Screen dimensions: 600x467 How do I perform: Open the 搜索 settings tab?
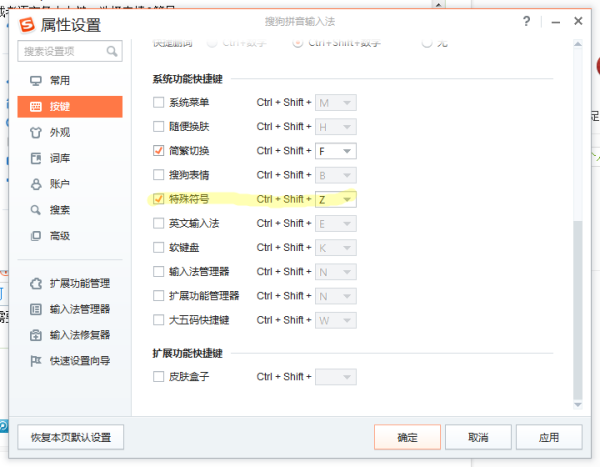(70, 210)
